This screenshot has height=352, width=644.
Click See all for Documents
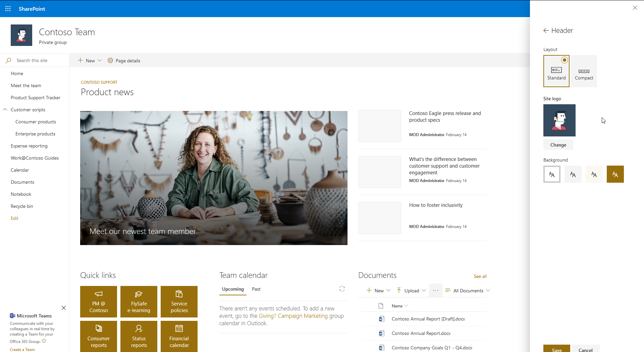[480, 276]
